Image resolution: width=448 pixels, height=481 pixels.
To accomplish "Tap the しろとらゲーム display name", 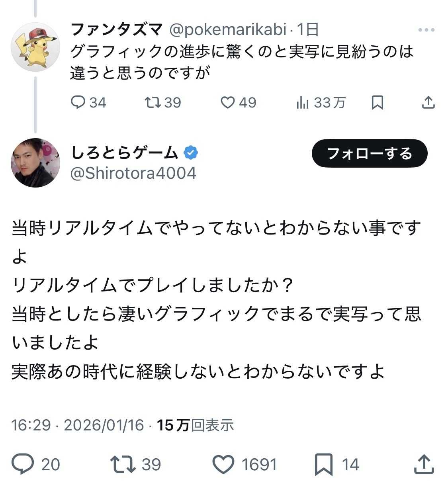I will point(124,153).
